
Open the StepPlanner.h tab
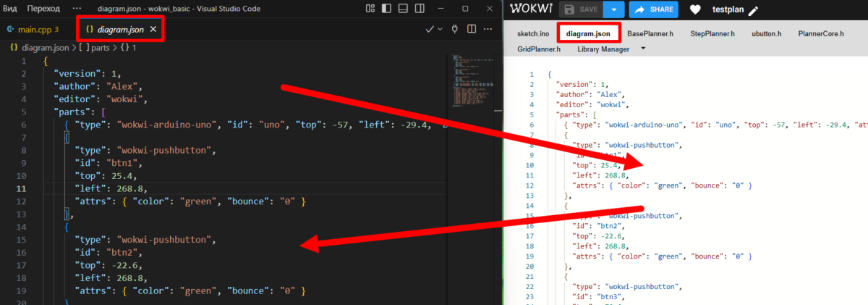click(712, 34)
